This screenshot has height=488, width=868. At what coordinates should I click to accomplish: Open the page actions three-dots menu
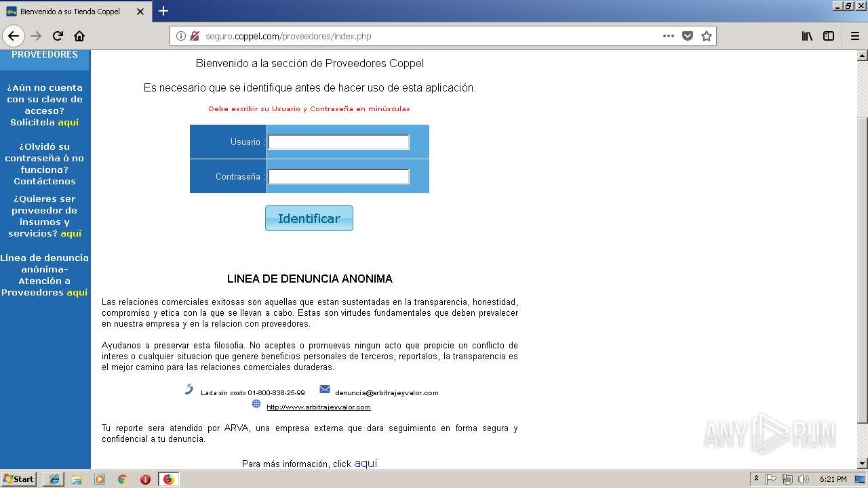(669, 36)
